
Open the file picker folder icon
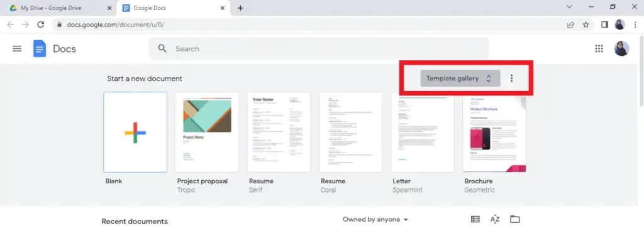[x=514, y=219]
